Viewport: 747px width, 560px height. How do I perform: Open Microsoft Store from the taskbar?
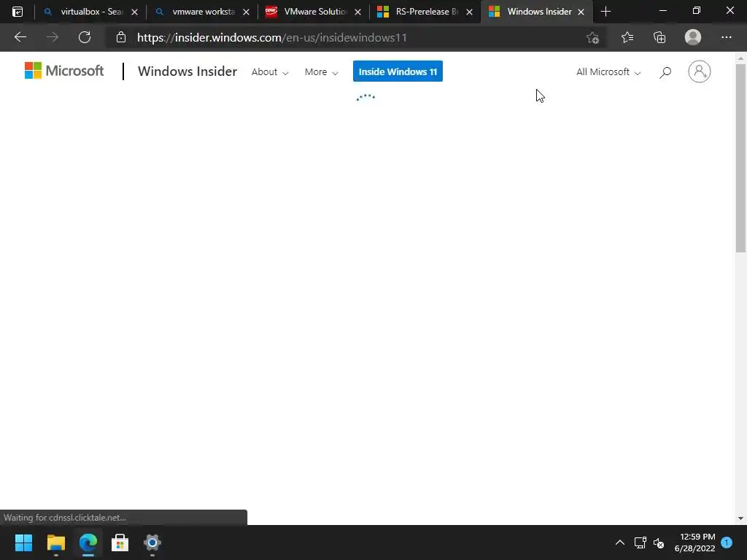point(120,542)
